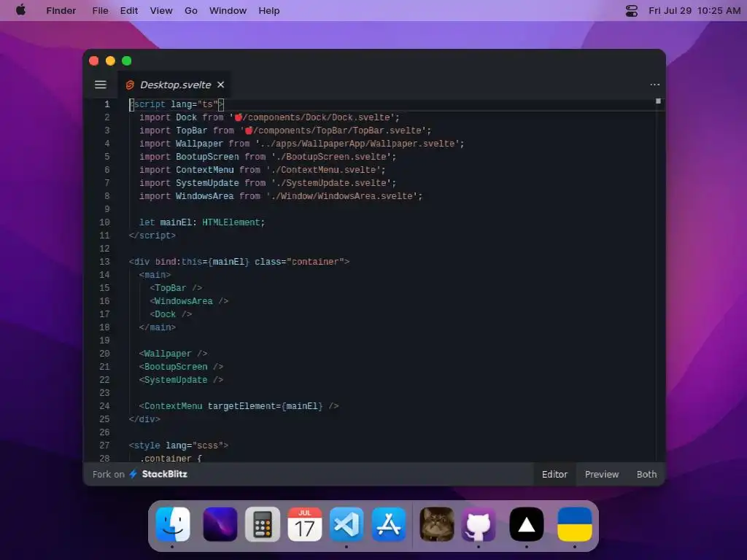
Task: Click the cat photo icon in the dock
Action: point(437,524)
